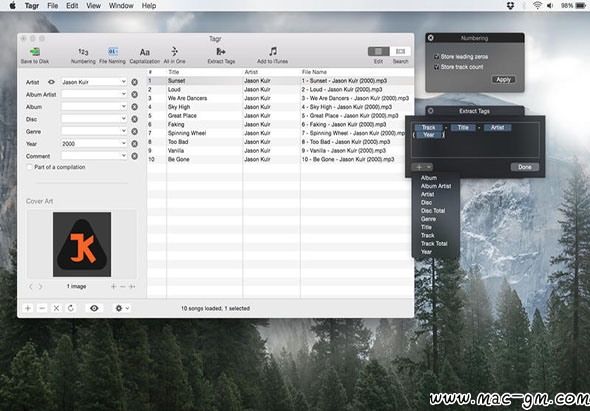Toggle the eye icon beside Artist
Screen dimensions: 590x411
point(52,82)
